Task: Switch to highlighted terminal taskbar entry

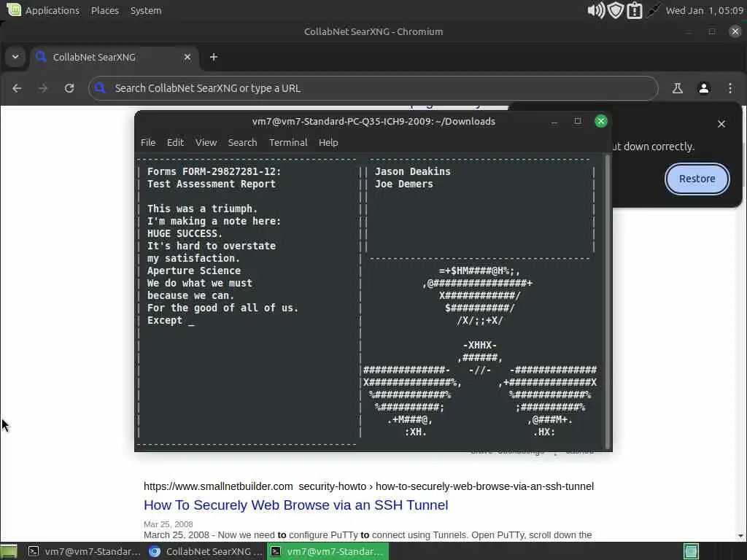Action: [328, 551]
